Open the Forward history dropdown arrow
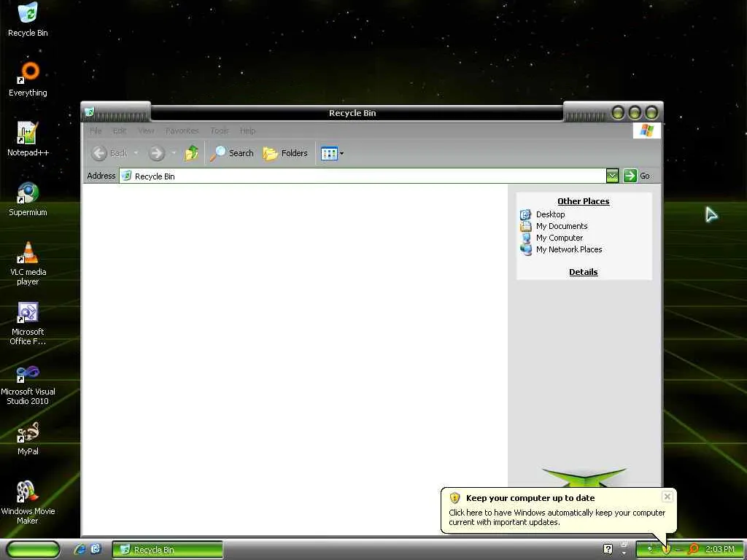The height and width of the screenshot is (560, 747). pyautogui.click(x=174, y=153)
